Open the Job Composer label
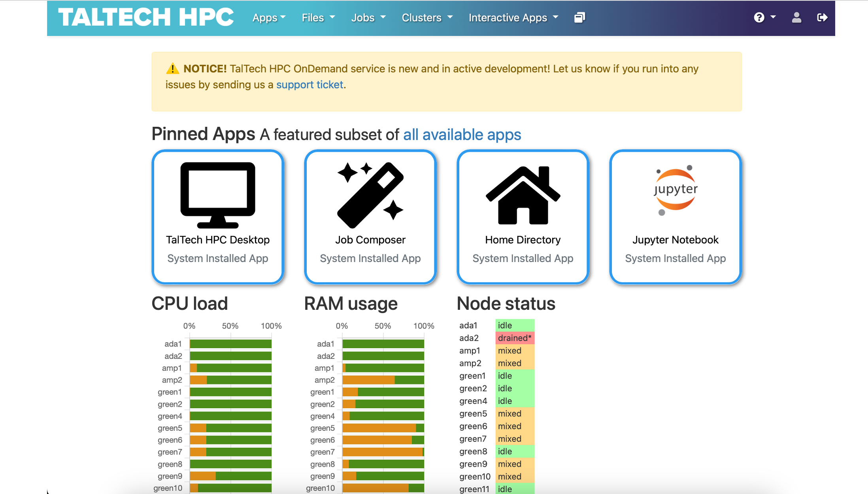 (x=370, y=240)
